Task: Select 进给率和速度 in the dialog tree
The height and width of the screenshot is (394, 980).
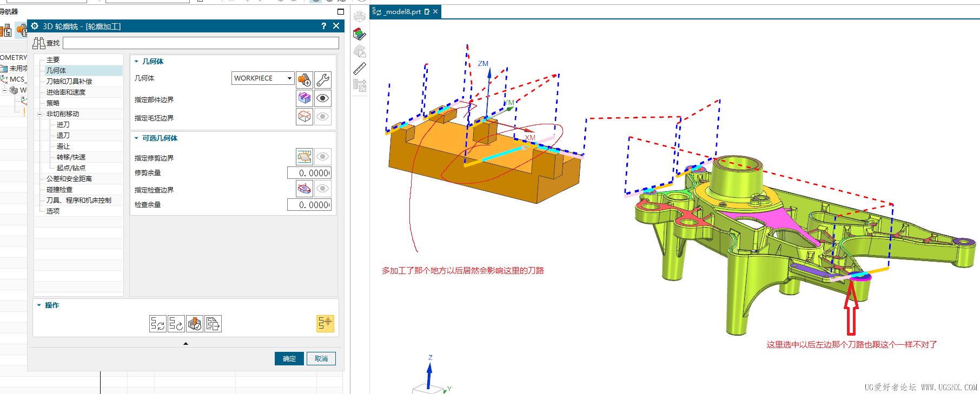Action: point(66,92)
